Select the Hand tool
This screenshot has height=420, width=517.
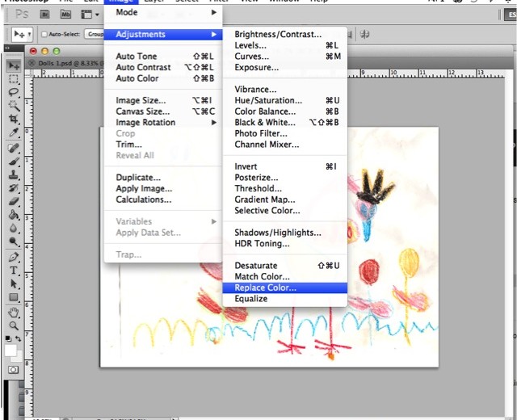[14, 312]
